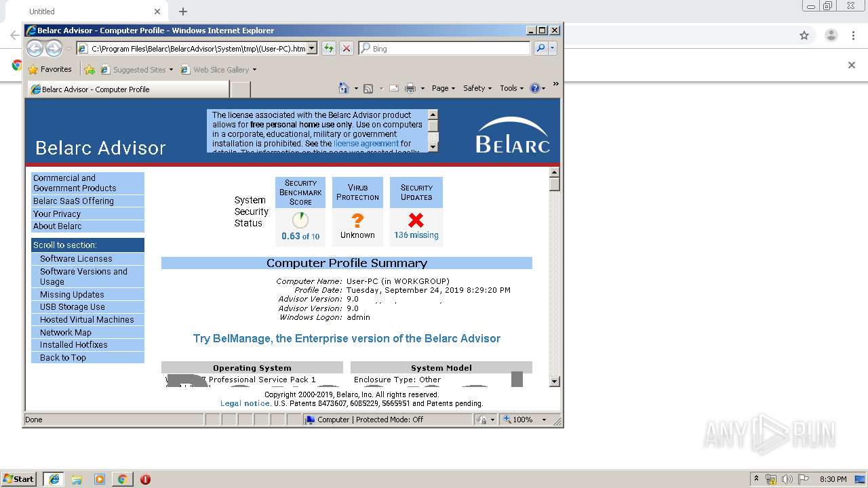This screenshot has width=868, height=488.
Task: Open zoom level 100% dropdown
Action: (x=544, y=420)
